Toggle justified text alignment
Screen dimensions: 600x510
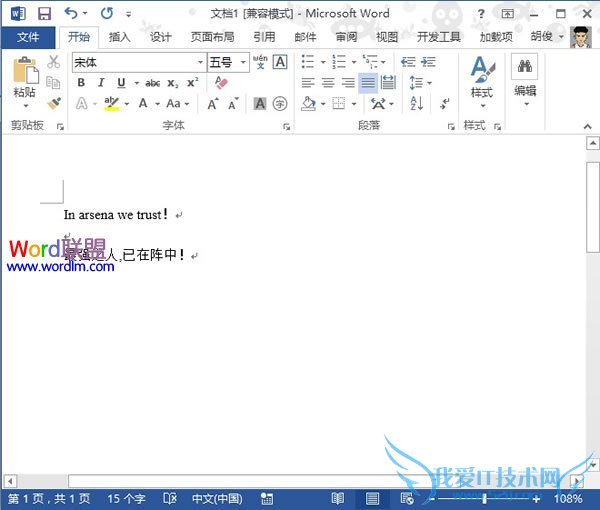tap(368, 83)
